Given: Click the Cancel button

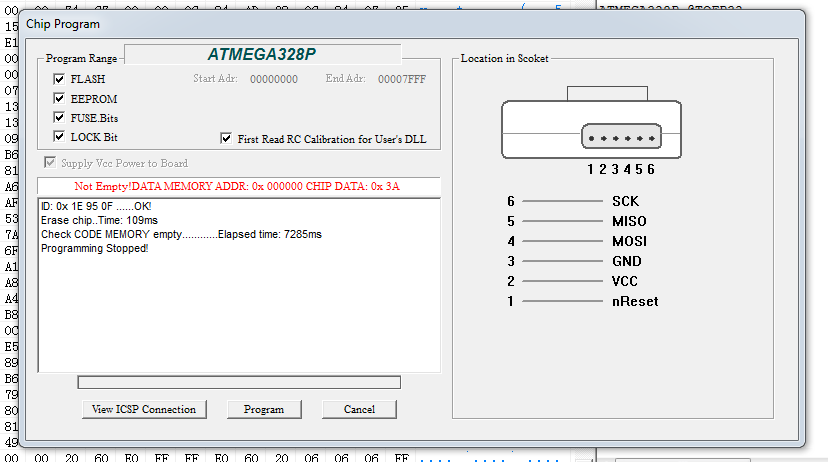Looking at the screenshot, I should tap(359, 409).
